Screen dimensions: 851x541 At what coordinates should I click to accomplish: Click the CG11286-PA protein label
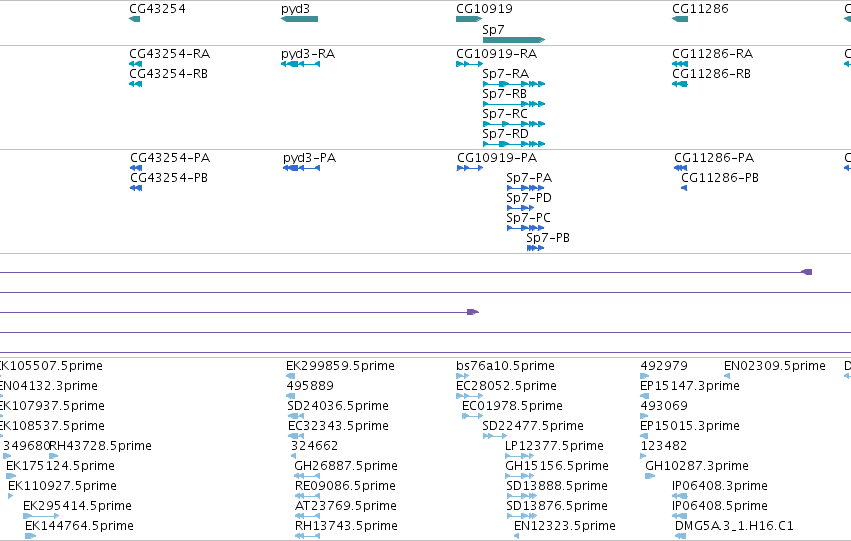714,158
